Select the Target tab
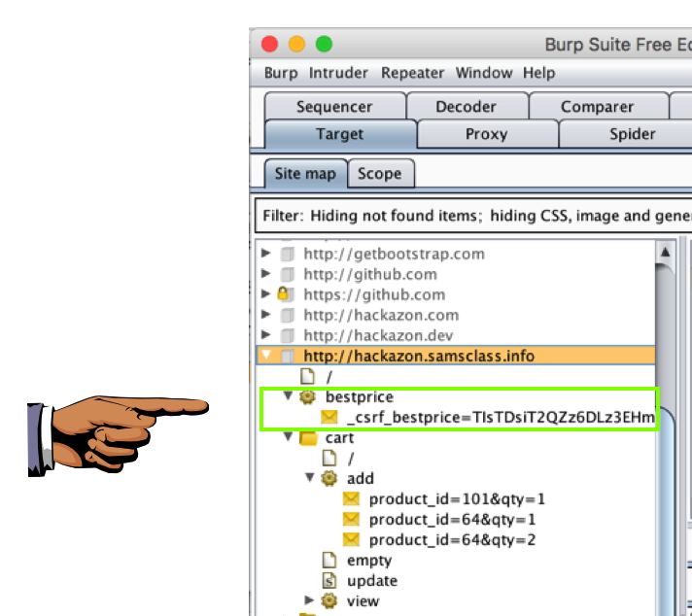This screenshot has width=692, height=616. coord(340,134)
